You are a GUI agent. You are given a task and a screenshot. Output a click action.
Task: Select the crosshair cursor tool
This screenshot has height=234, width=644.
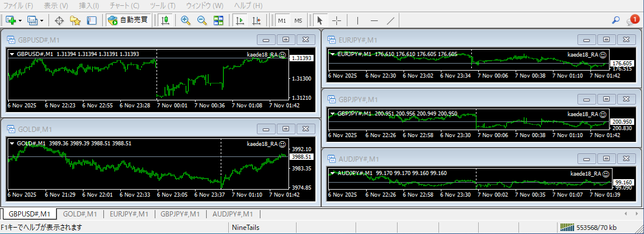[337, 20]
